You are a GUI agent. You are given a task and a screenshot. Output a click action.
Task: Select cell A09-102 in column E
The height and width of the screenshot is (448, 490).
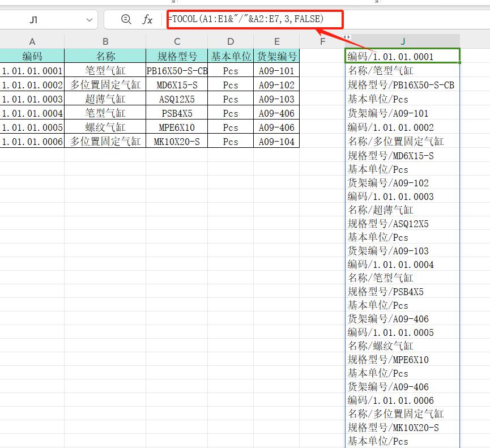click(x=276, y=84)
